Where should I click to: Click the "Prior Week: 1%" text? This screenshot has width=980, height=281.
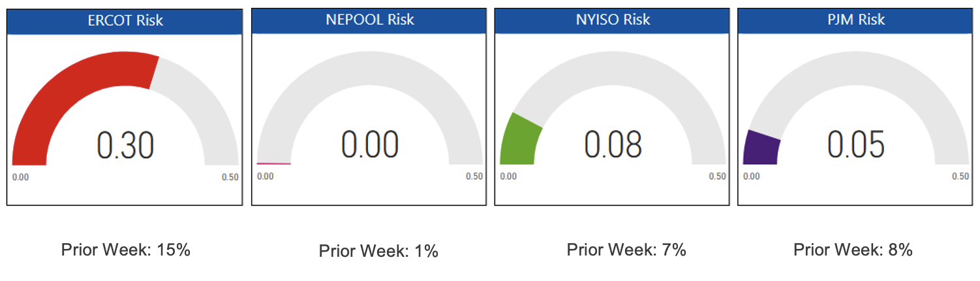[x=378, y=251]
